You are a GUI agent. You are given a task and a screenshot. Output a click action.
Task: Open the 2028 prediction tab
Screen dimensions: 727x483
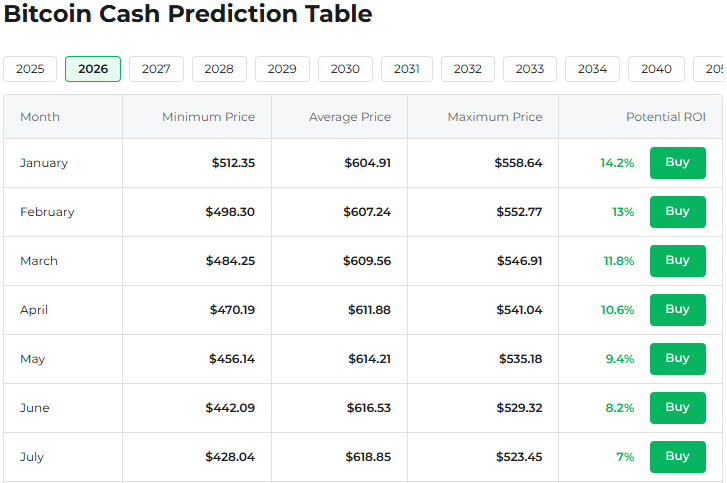(219, 69)
